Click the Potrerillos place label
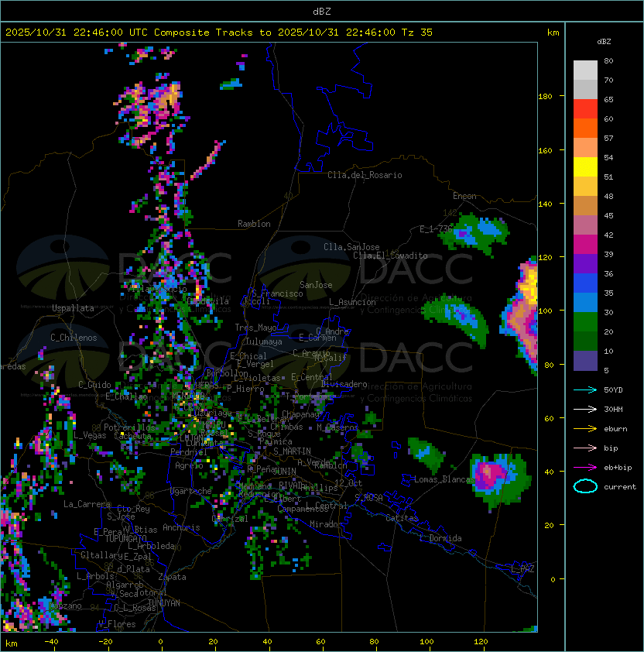 point(129,427)
